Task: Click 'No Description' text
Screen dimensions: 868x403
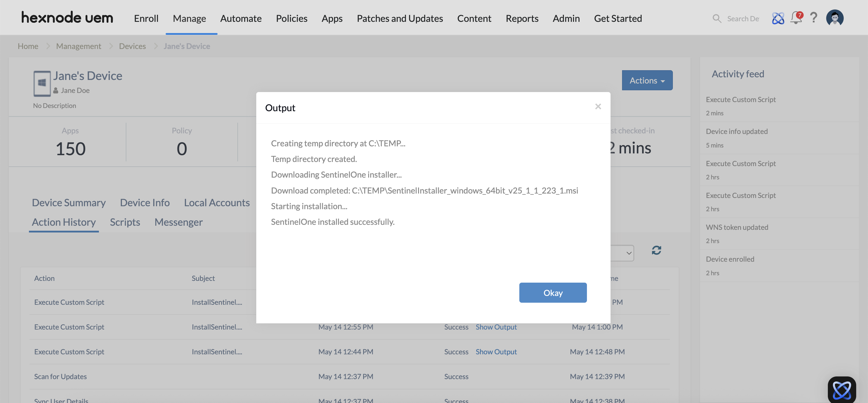Action: click(x=55, y=105)
